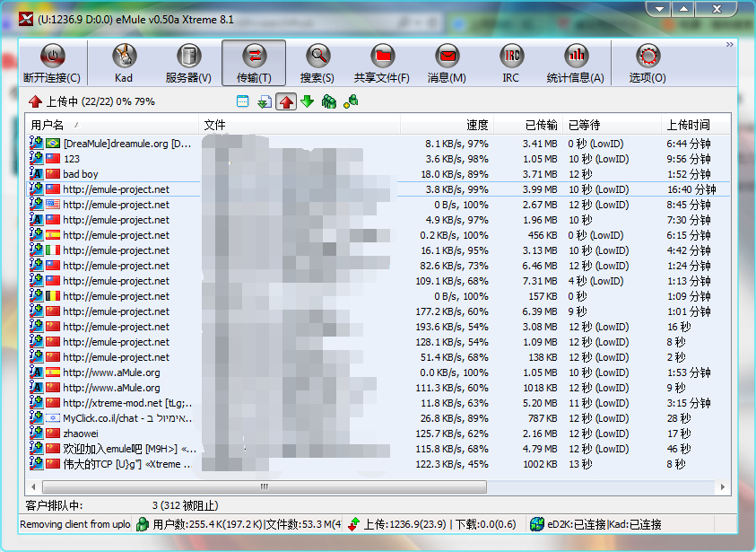Open the 共享文件(F) shared files panel
Screen dimensions: 756x552
click(382, 63)
